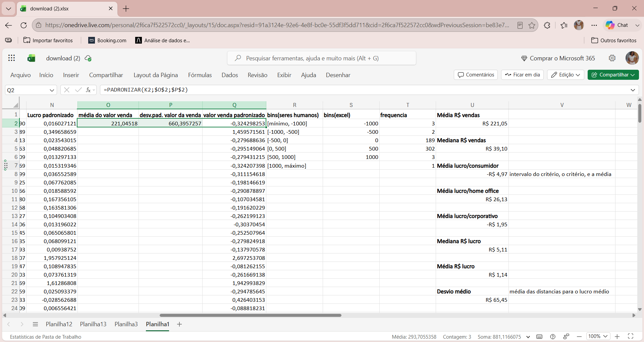
Task: Navigate to the next sheet arrow
Action: point(22,324)
